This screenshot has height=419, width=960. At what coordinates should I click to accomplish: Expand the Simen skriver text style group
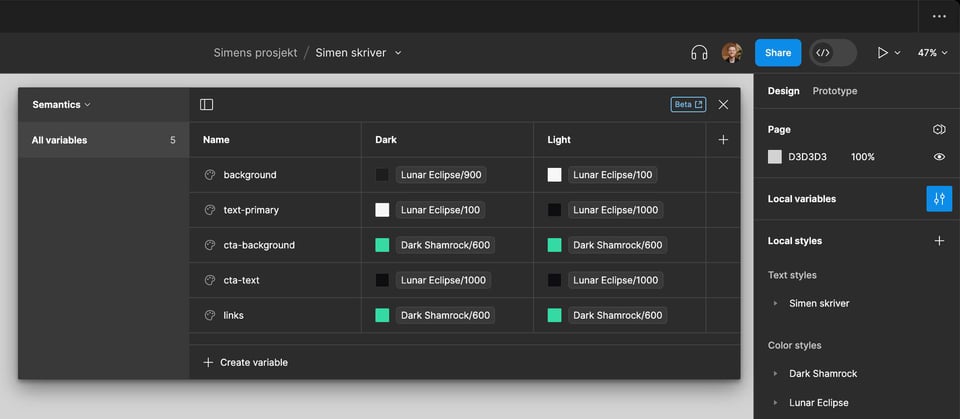pyautogui.click(x=775, y=304)
